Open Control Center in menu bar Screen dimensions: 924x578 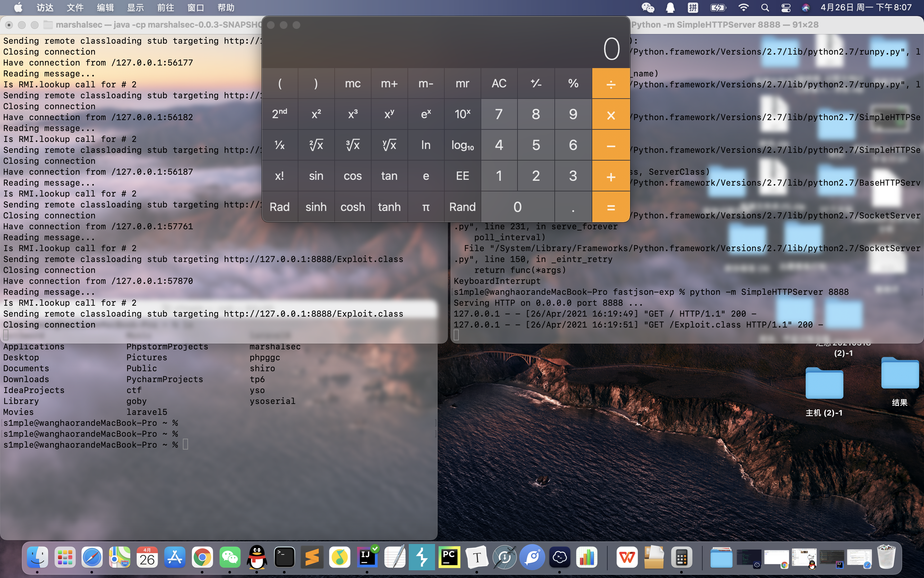pos(786,8)
